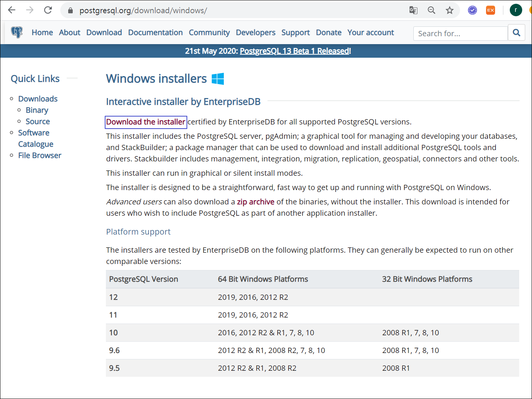The height and width of the screenshot is (399, 532).
Task: Click Interactive installer by EnterpriseDB heading
Action: click(x=183, y=102)
